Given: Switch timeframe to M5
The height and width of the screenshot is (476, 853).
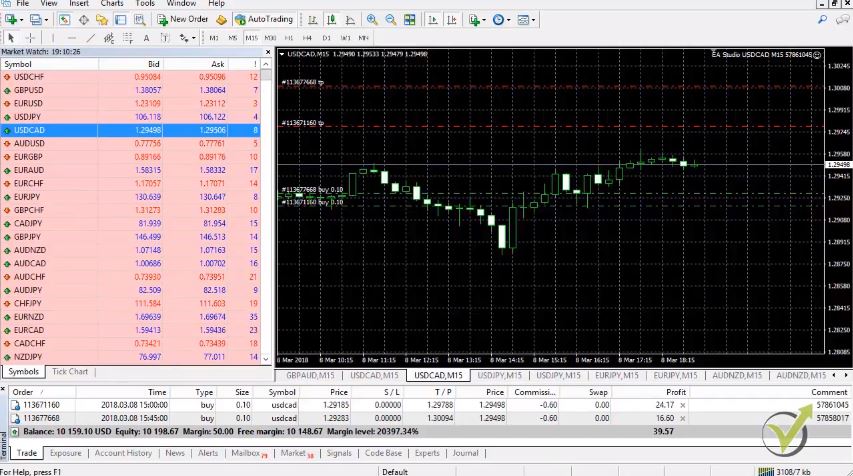Looking at the screenshot, I should (233, 38).
